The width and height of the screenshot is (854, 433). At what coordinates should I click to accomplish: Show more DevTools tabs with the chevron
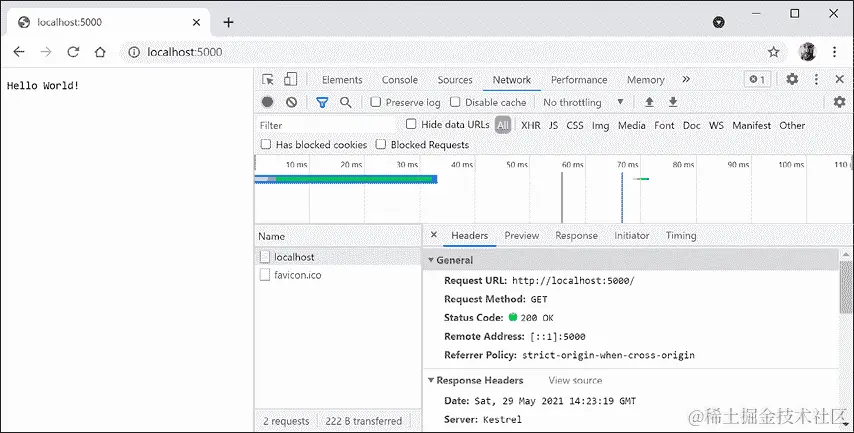pyautogui.click(x=686, y=80)
